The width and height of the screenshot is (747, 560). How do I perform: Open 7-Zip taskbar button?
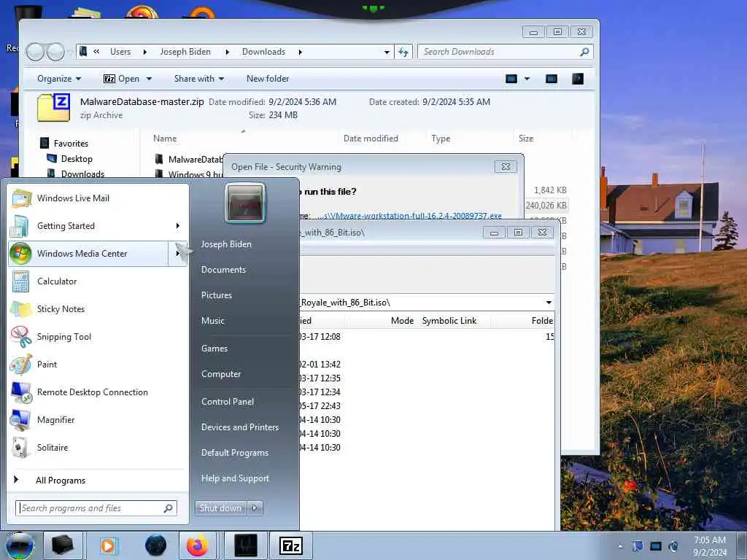[x=291, y=545]
